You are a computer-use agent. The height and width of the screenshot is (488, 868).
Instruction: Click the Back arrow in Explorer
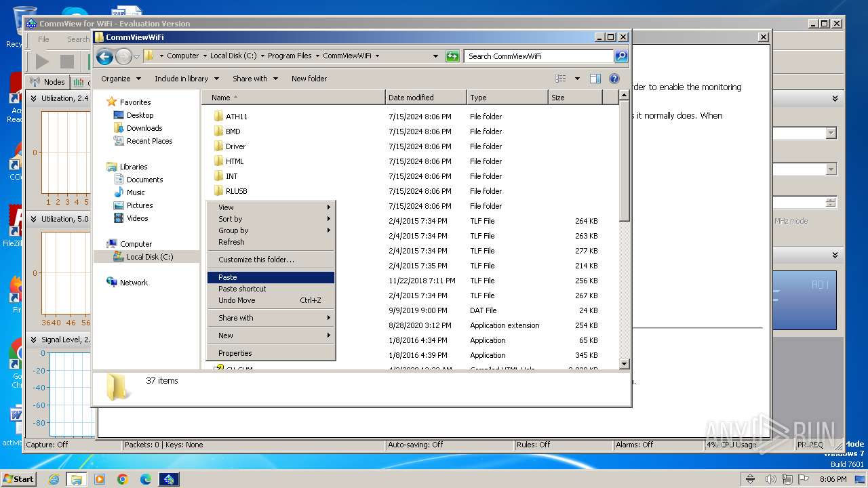tap(104, 56)
